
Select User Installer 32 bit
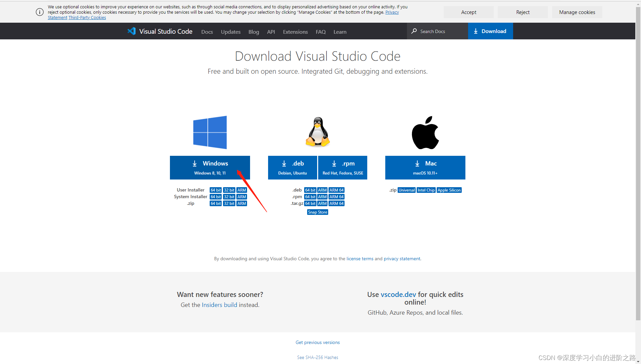(229, 190)
